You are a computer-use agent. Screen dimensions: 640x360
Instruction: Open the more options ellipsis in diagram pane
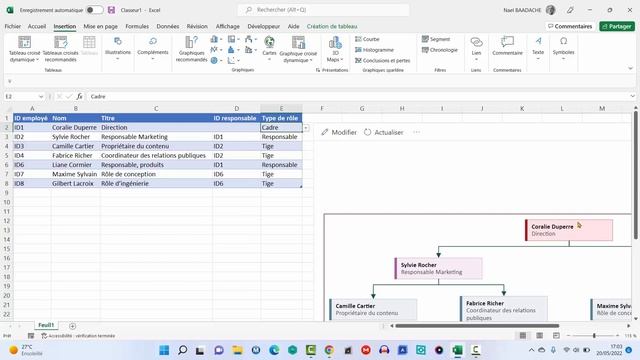coord(416,132)
